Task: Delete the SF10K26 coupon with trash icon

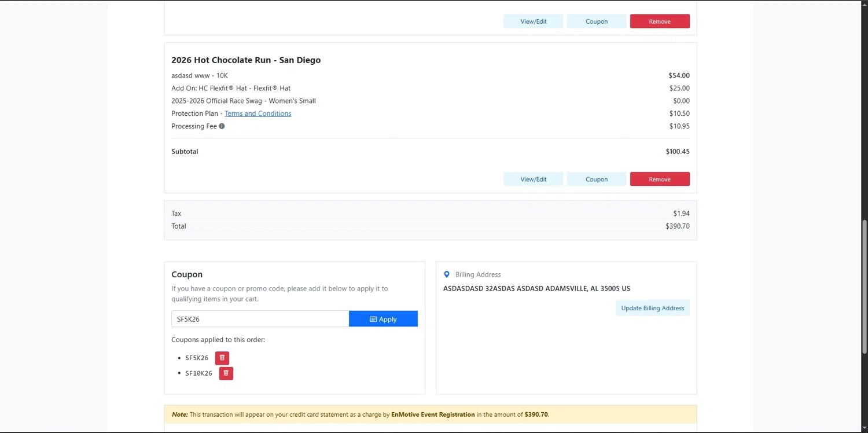Action: coord(226,373)
